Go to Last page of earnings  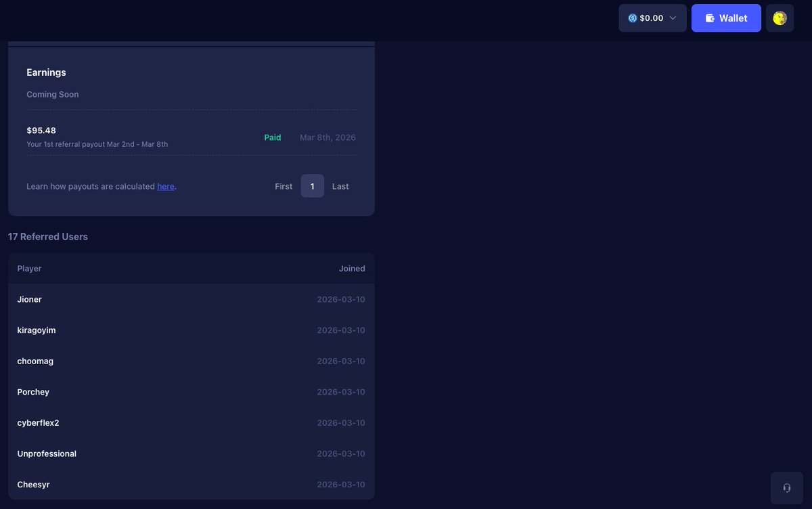click(340, 186)
